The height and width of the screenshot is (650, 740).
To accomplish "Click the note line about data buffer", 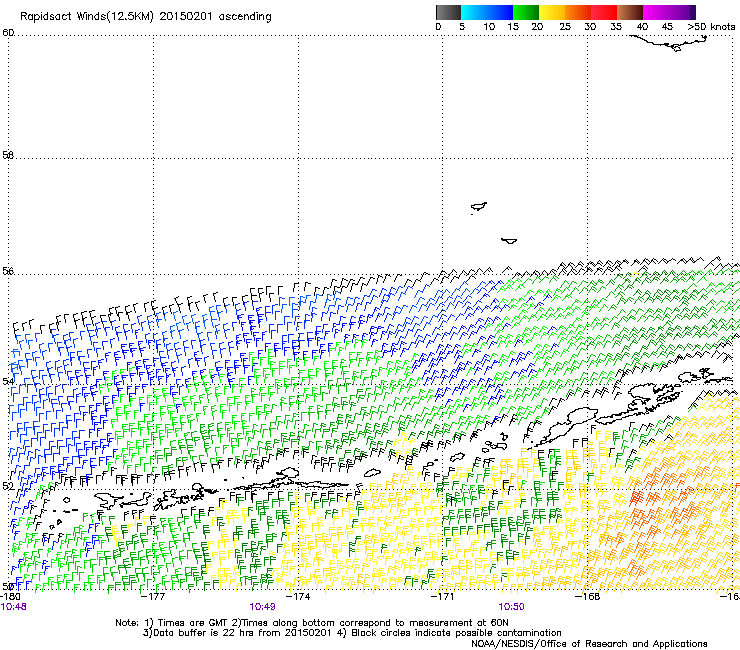I will pos(352,633).
